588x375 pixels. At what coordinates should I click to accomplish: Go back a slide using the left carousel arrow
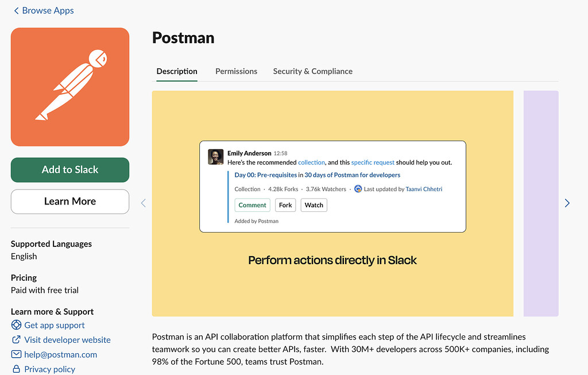pos(143,203)
